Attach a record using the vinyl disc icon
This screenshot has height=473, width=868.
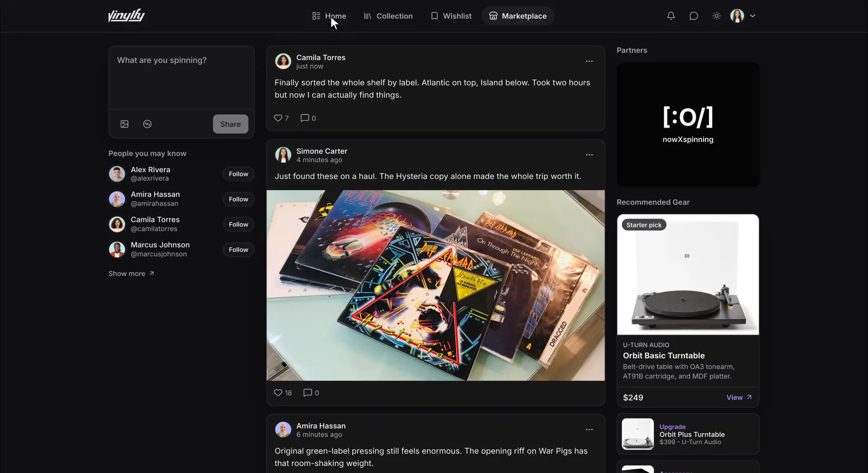[x=147, y=124]
